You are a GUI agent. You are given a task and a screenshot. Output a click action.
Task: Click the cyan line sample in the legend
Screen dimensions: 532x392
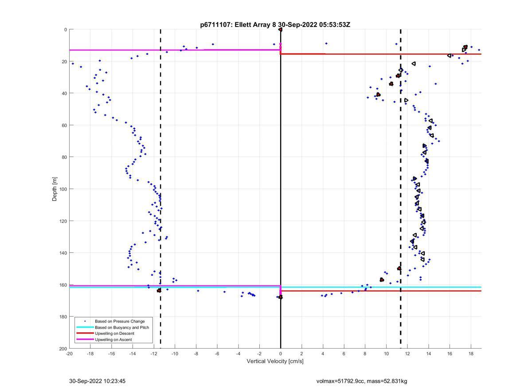(85, 327)
